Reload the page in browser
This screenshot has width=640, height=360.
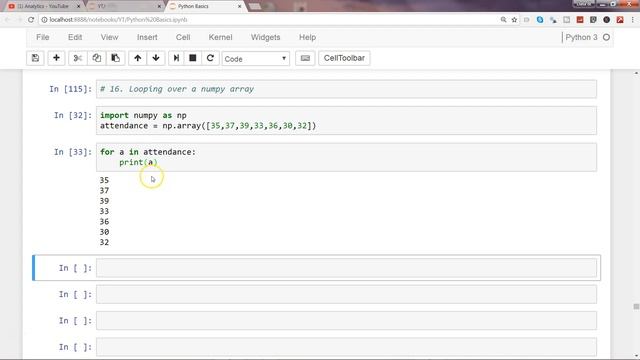(31, 20)
